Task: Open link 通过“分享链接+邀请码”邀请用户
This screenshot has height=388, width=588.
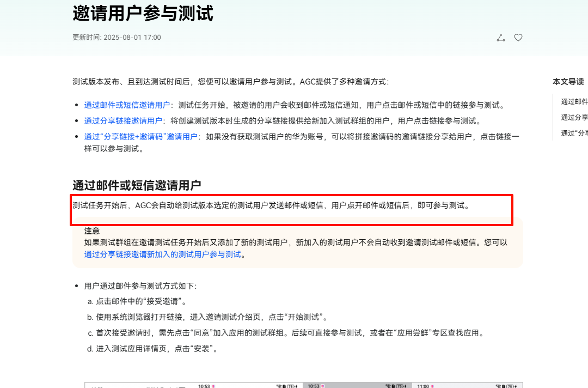Action: coord(140,137)
